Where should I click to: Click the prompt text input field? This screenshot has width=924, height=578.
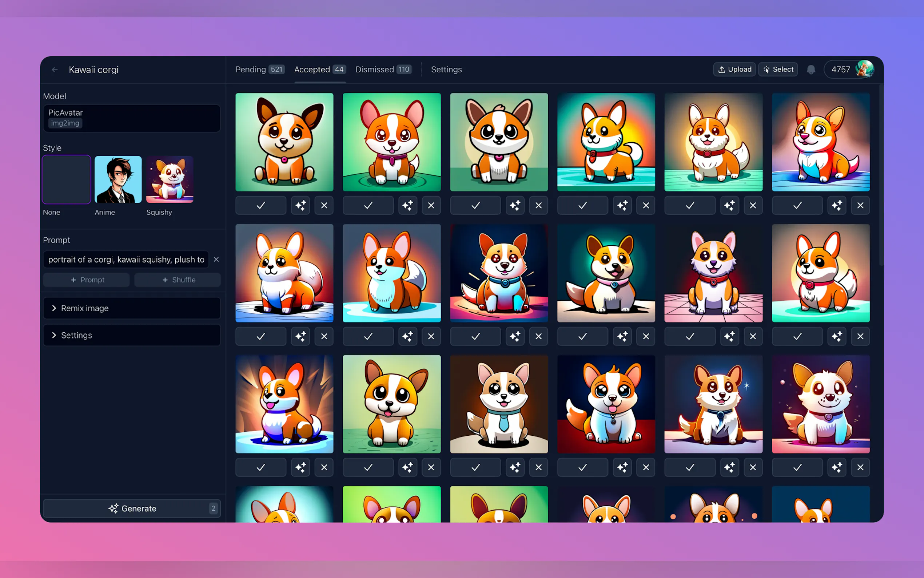pyautogui.click(x=126, y=260)
